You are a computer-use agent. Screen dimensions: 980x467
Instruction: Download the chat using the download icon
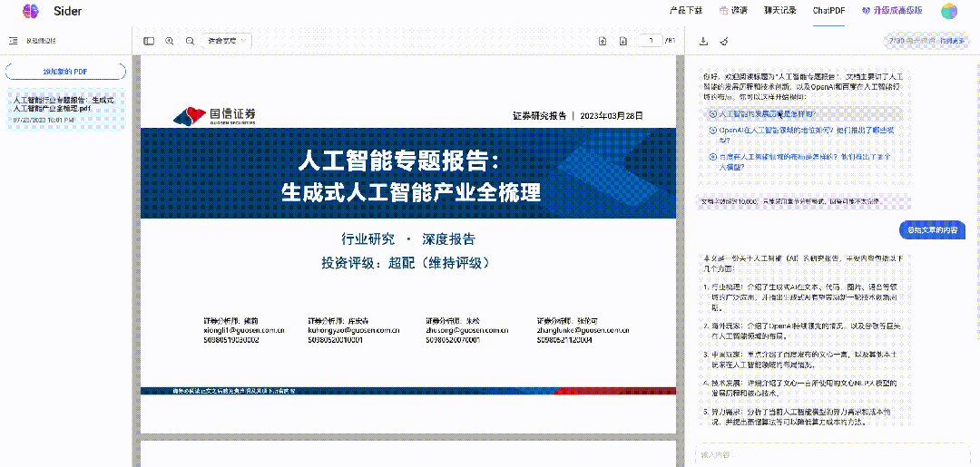click(703, 41)
